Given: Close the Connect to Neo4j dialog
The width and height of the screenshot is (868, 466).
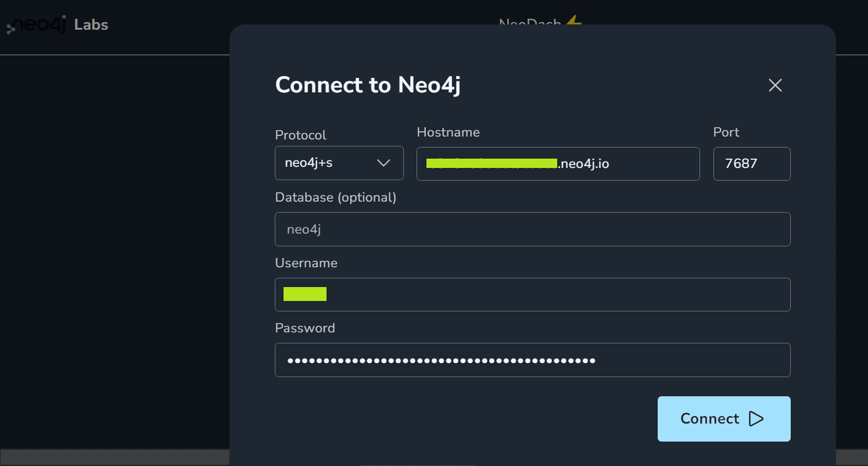Looking at the screenshot, I should [x=775, y=85].
